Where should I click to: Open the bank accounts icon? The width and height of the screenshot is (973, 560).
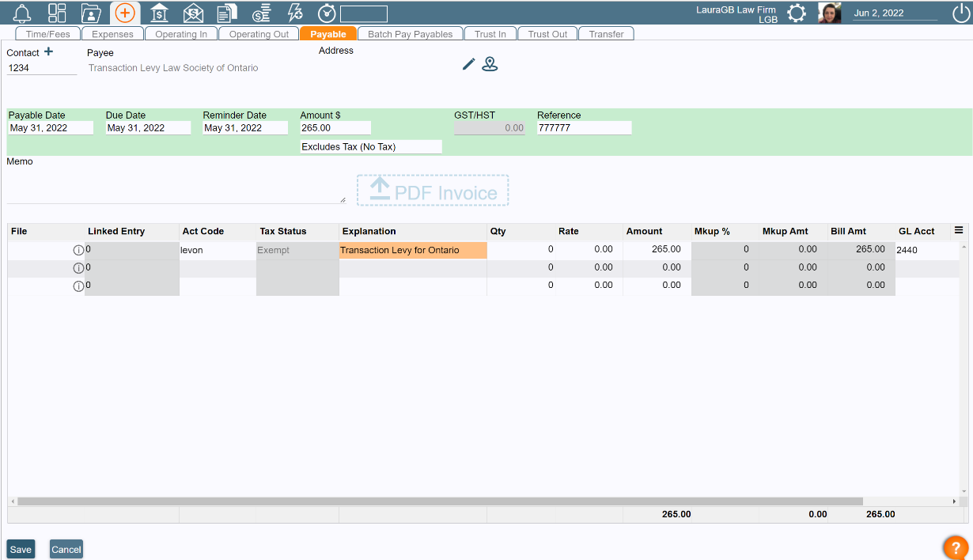click(x=159, y=13)
